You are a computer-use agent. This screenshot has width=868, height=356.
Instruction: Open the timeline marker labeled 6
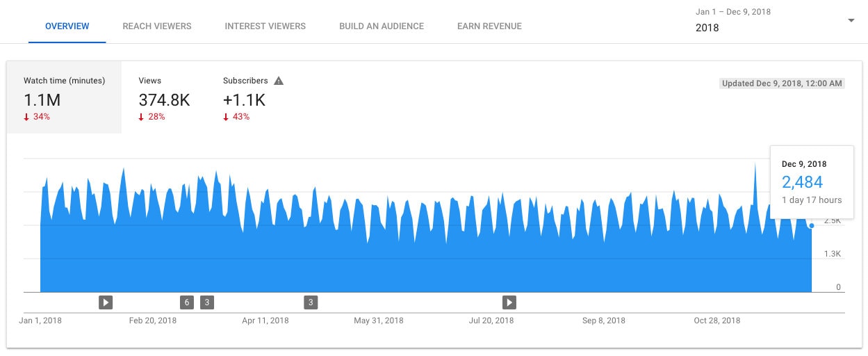[186, 302]
